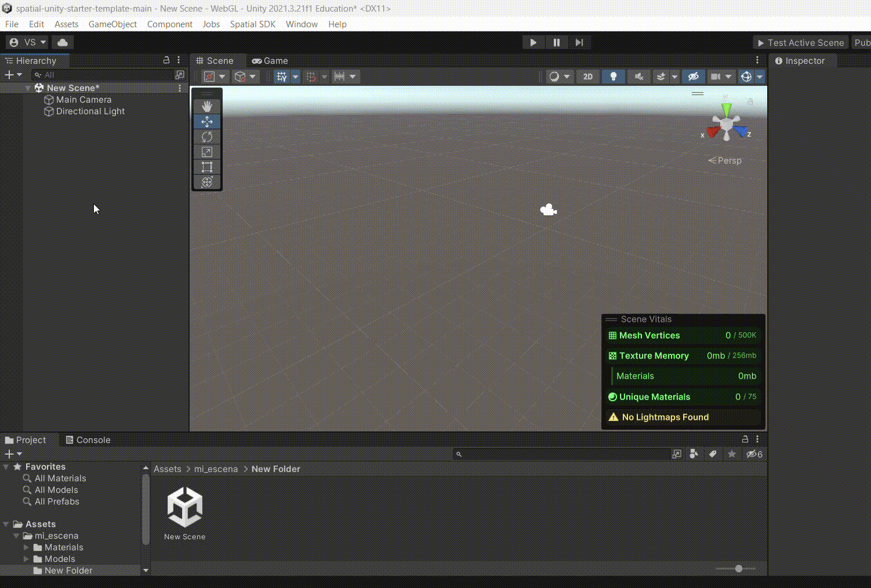
Task: Click the Play button
Action: coord(533,42)
